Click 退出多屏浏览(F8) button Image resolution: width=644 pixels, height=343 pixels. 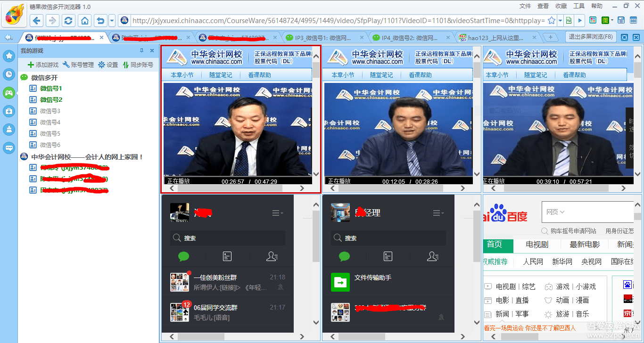[591, 37]
